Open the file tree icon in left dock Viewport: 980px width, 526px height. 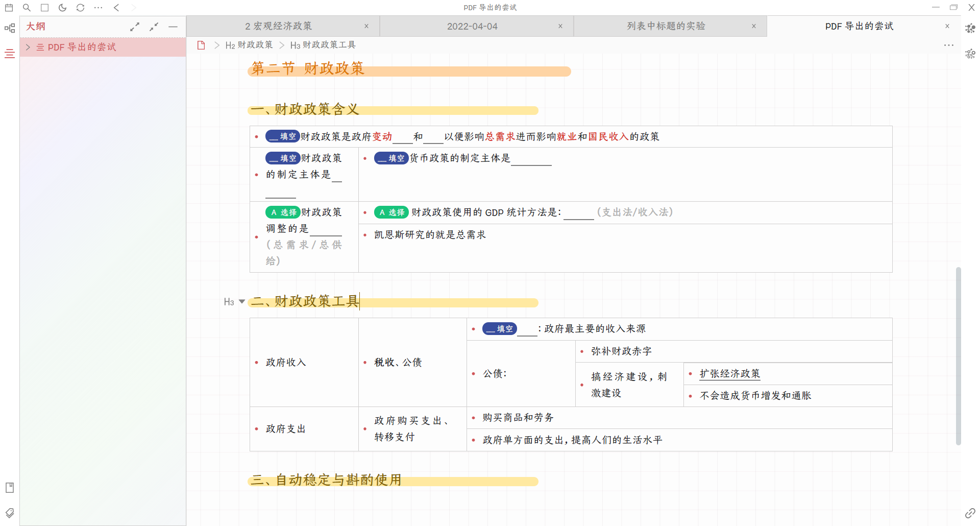tap(10, 28)
